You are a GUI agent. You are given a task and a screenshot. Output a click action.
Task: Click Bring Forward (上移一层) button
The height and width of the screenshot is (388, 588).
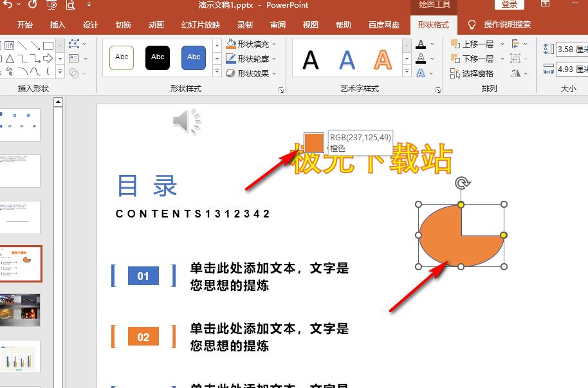473,44
